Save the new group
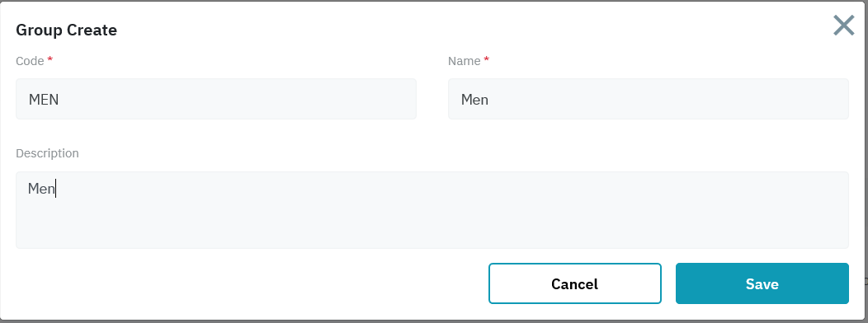This screenshot has height=323, width=868. coord(762,283)
